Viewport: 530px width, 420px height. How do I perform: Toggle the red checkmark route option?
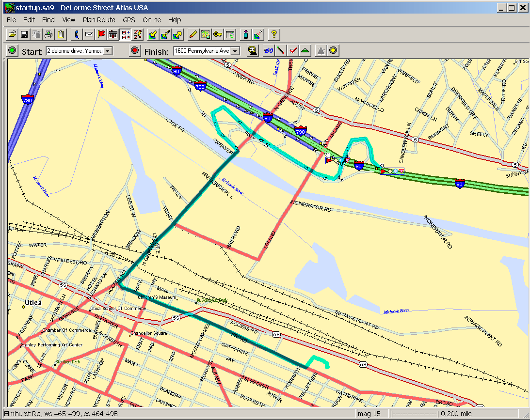point(293,51)
